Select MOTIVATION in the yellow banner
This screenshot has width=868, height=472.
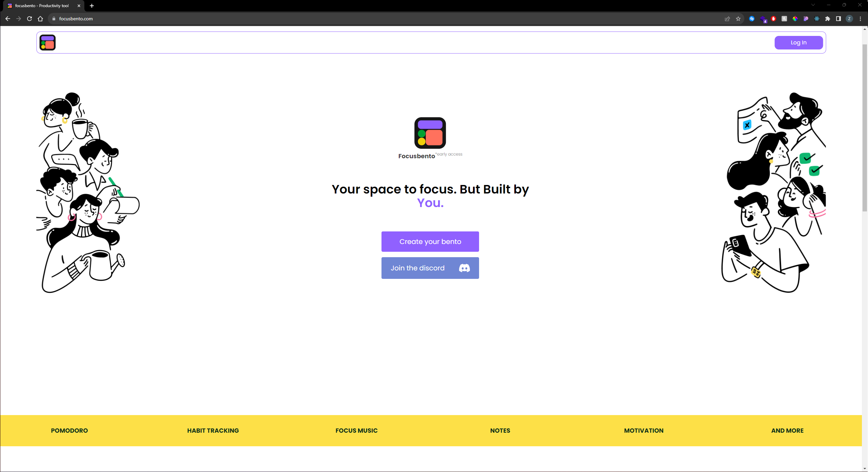(644, 431)
